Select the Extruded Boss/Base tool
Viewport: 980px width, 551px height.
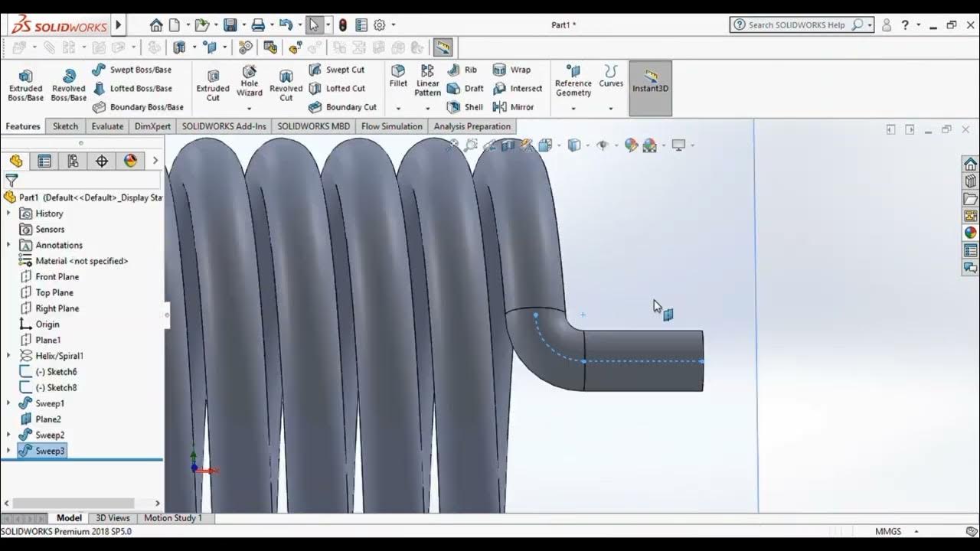point(25,85)
